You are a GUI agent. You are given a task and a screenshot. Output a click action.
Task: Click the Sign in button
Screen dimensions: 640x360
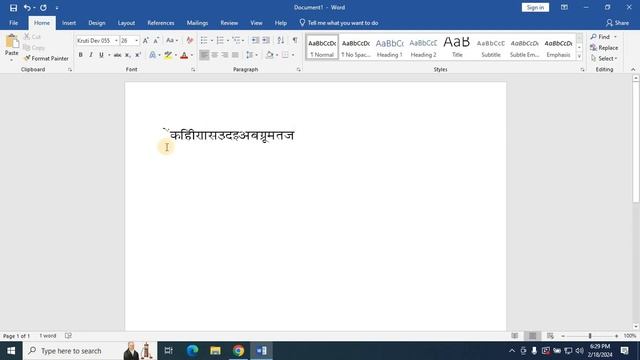coord(535,7)
